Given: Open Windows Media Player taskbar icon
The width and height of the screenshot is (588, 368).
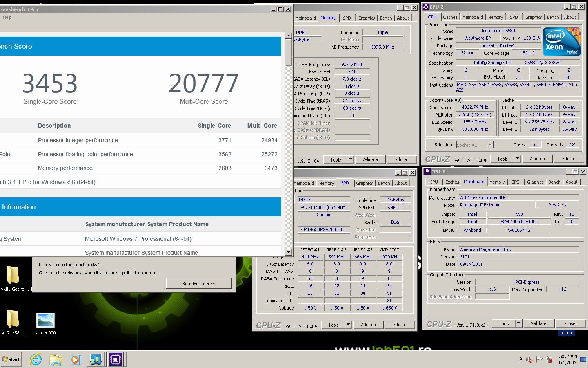Looking at the screenshot, I should tap(76, 359).
